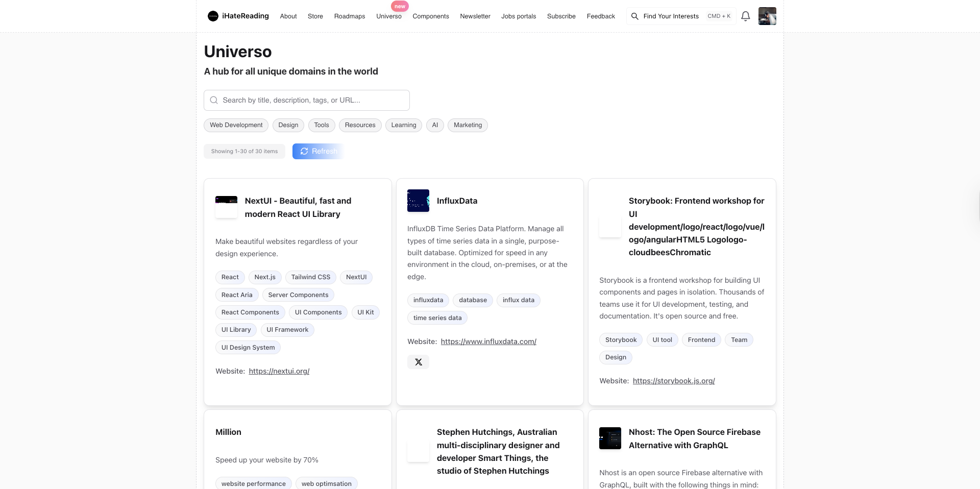Select the influxdata tag
This screenshot has height=489, width=980.
428,300
